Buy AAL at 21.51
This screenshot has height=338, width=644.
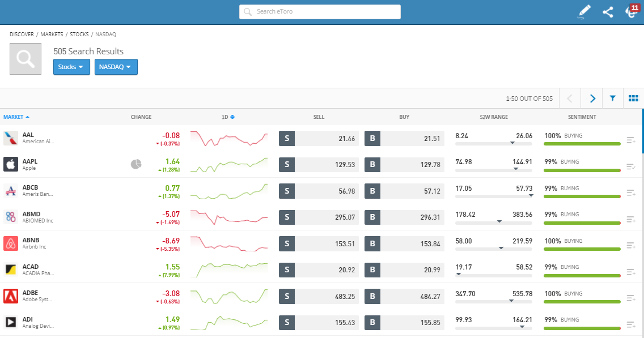(x=404, y=138)
